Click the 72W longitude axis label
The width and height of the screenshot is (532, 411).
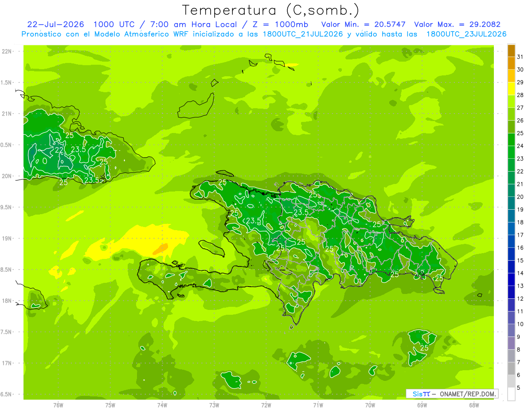[x=266, y=405]
